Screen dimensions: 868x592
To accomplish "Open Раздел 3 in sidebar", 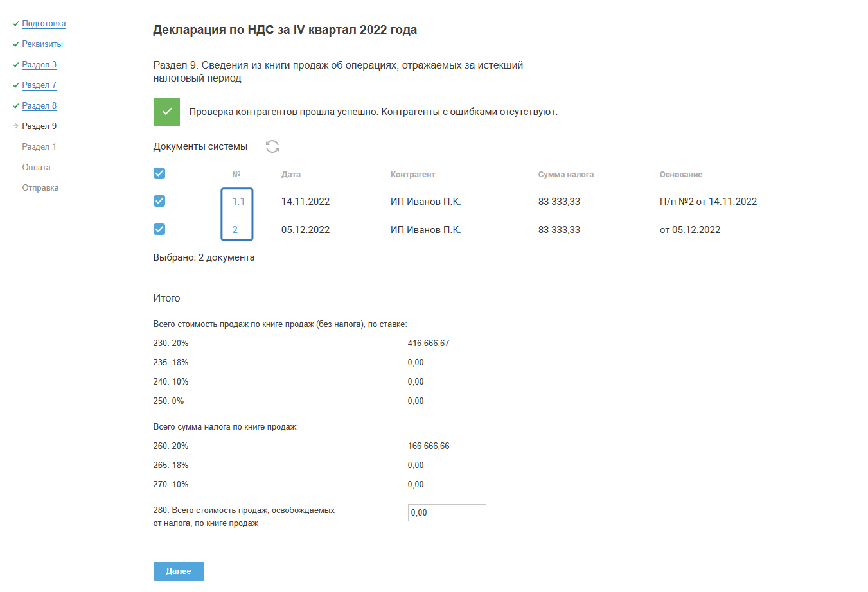I will 39,65.
